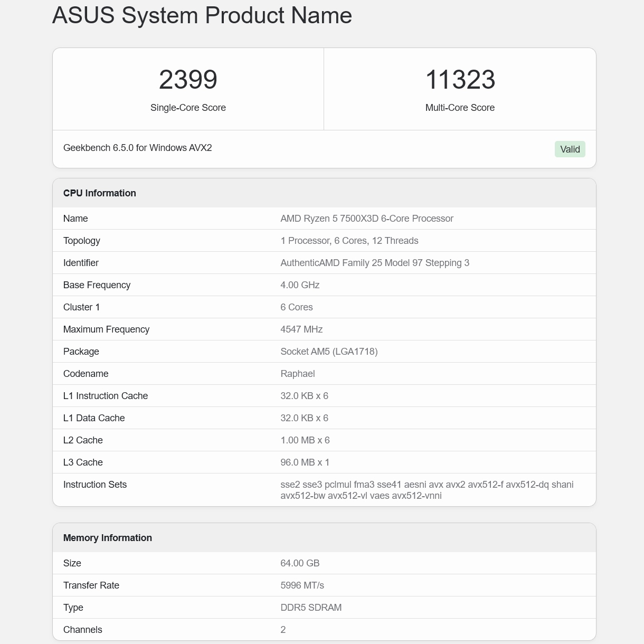Image resolution: width=644 pixels, height=644 pixels.
Task: Click the 5996 MT/s transfer rate value
Action: [302, 585]
